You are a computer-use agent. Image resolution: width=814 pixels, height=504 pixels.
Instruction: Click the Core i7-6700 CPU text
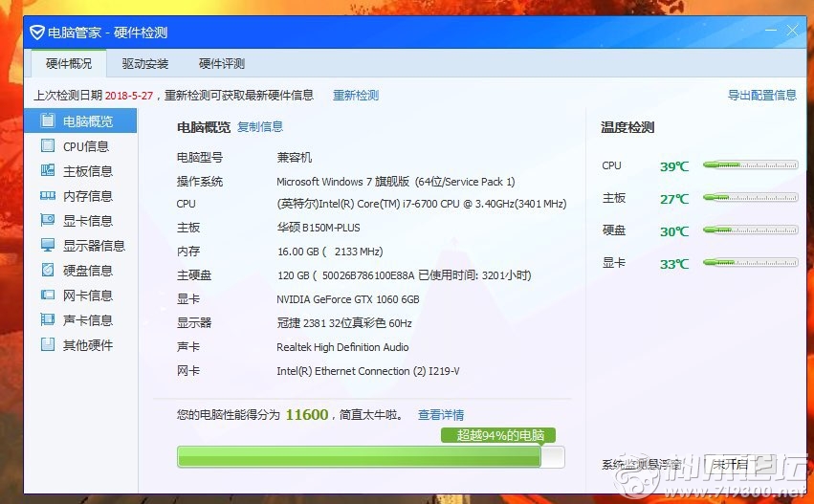click(422, 204)
